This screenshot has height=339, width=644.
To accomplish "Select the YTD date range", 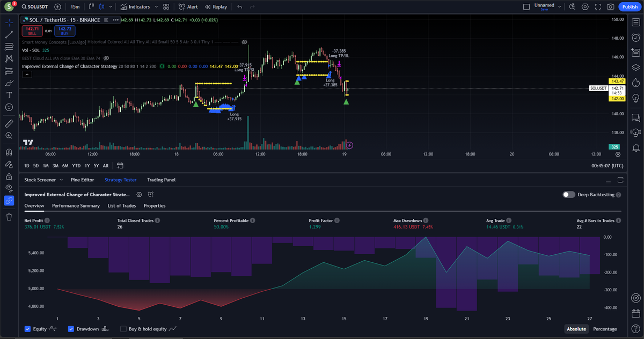I will pyautogui.click(x=76, y=166).
